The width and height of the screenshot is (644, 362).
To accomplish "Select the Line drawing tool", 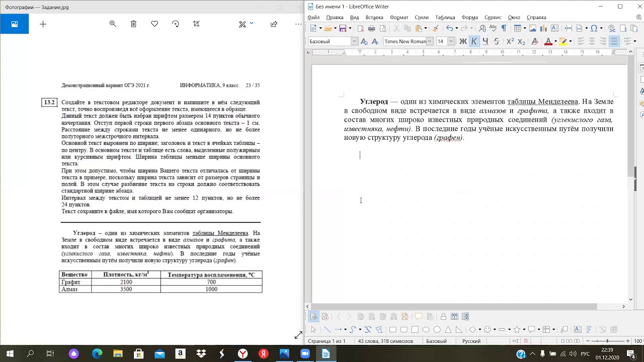I will [x=327, y=330].
